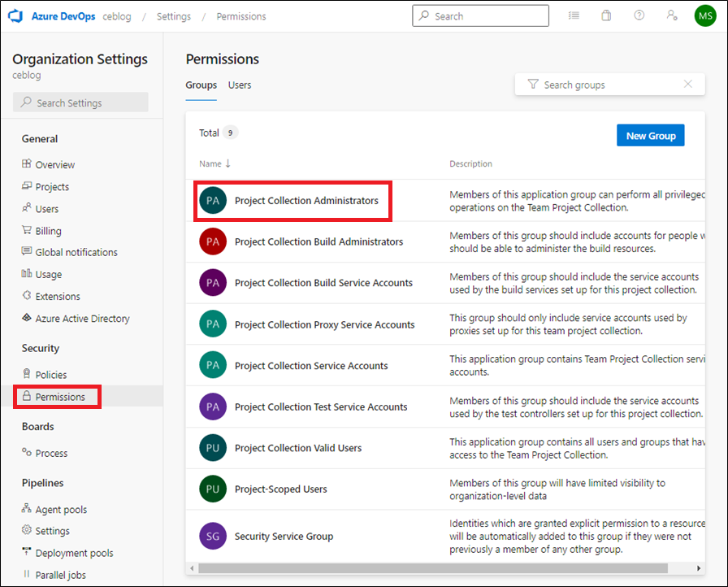Click the Project Collection Valid Users avatar

pos(213,448)
